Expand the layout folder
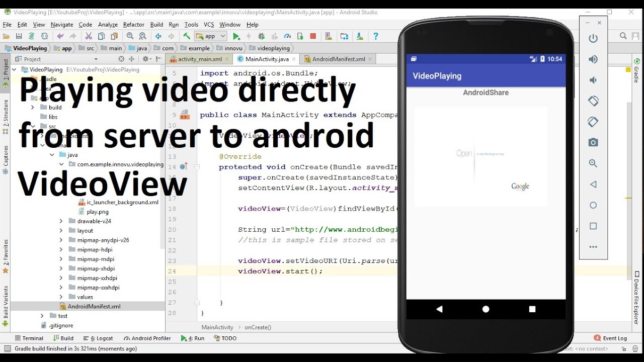The image size is (644, 362). click(x=61, y=231)
